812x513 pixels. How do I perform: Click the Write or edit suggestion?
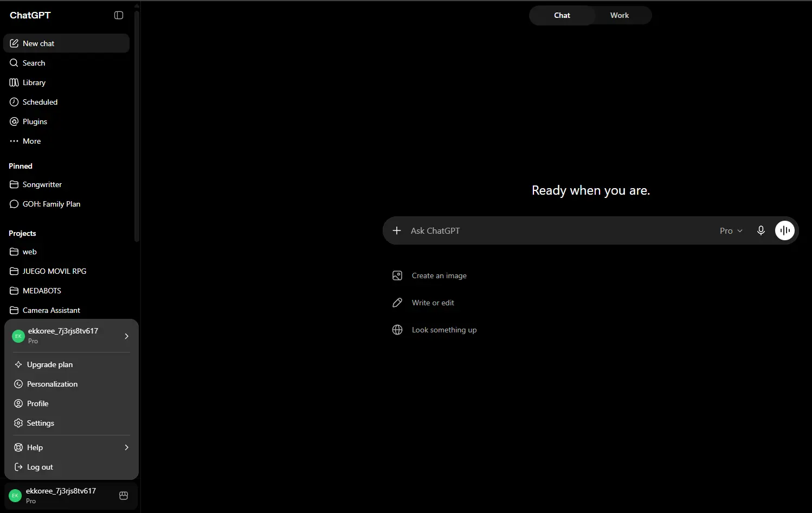click(423, 303)
